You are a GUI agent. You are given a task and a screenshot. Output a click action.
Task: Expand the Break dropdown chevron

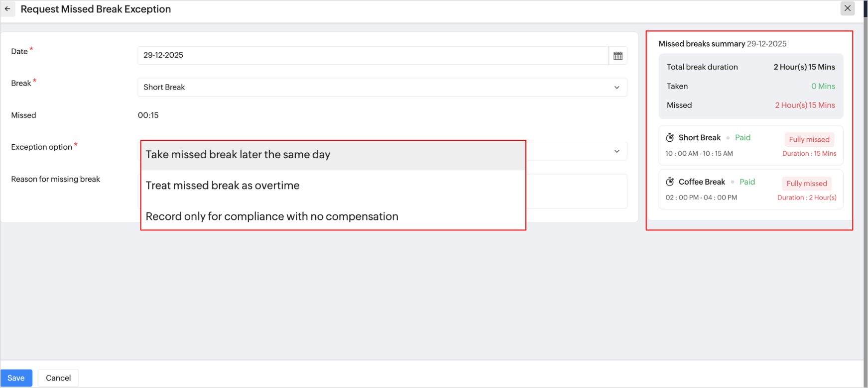(617, 88)
